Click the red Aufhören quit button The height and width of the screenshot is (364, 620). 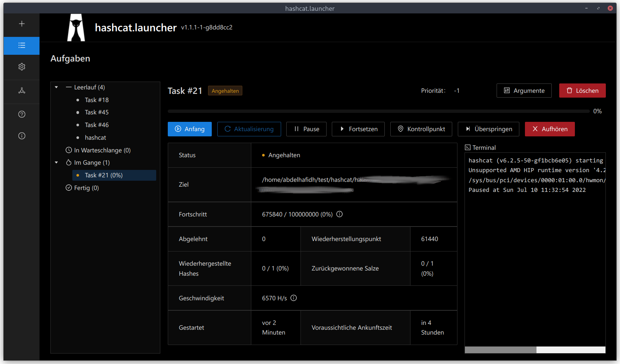(x=550, y=129)
